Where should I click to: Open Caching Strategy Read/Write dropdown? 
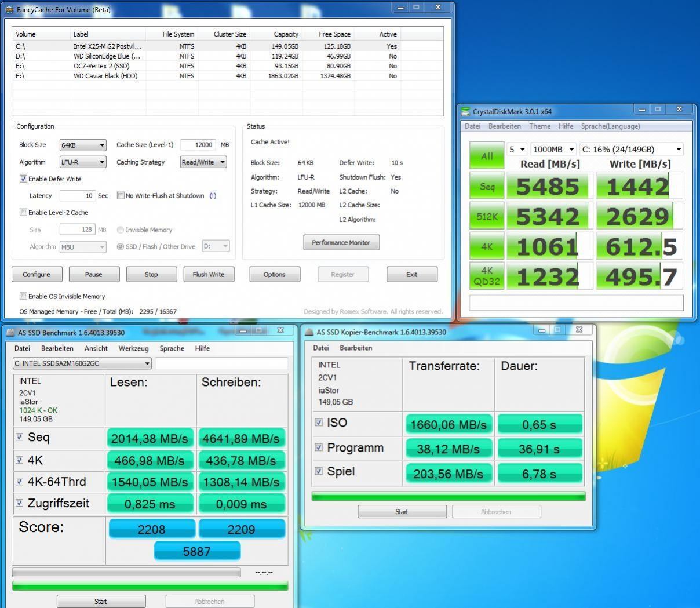point(203,162)
